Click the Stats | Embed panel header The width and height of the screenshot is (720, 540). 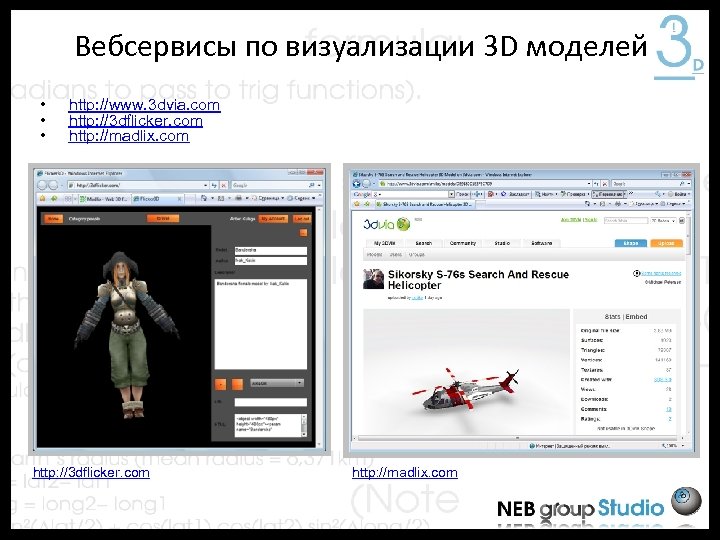pos(626,317)
